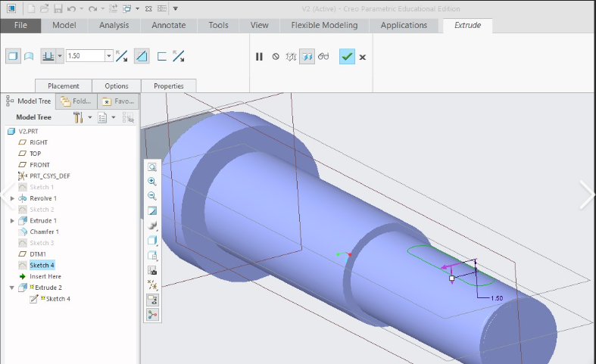The width and height of the screenshot is (596, 364).
Task: Click the Open file folder icon
Action: coord(45,8)
